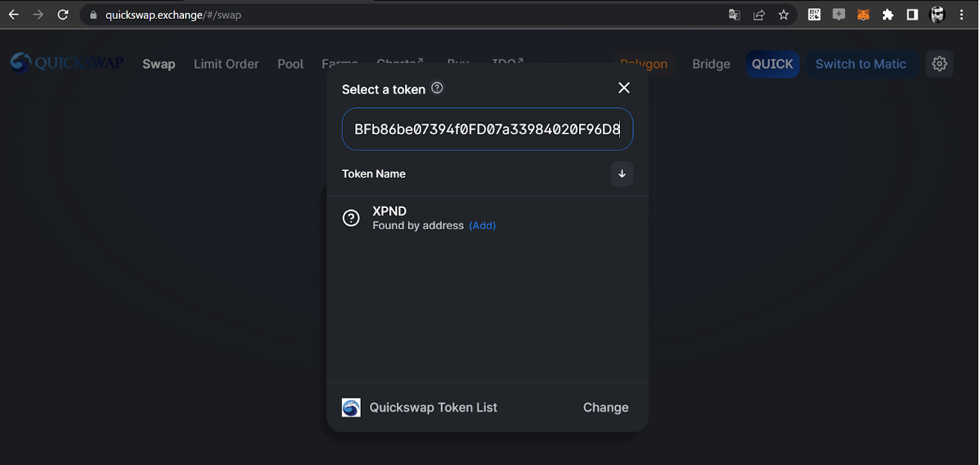Click the help question mark beside Select a token
The width and height of the screenshot is (980, 465).
pos(438,88)
